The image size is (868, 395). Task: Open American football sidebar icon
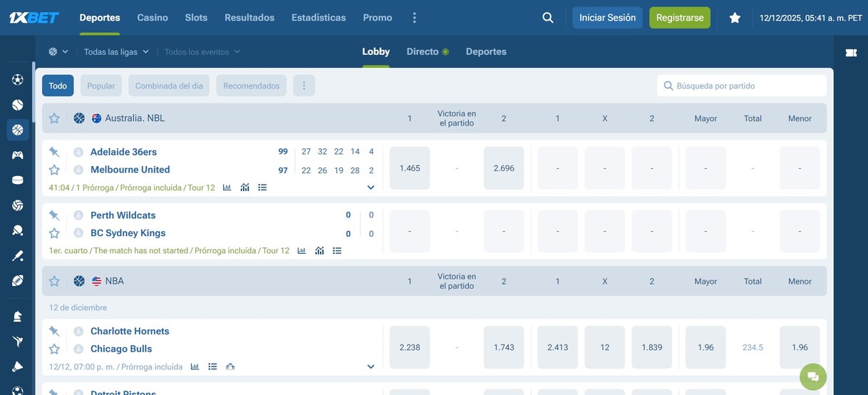17,281
